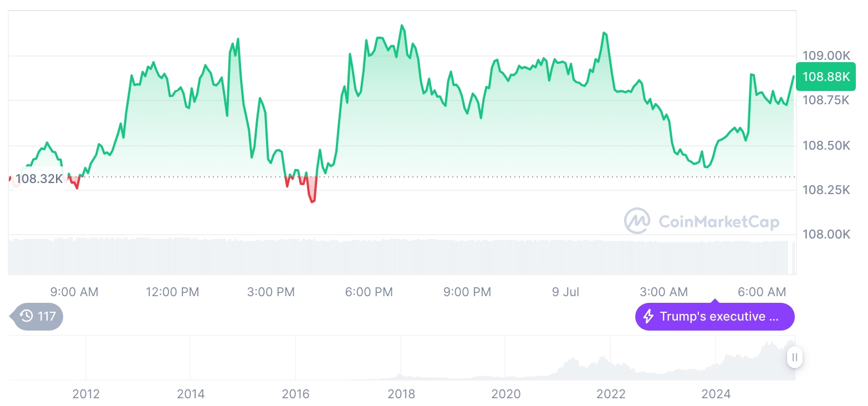Click the 6:00 PM time axis label
Screen dimensions: 868x406
[x=369, y=292]
